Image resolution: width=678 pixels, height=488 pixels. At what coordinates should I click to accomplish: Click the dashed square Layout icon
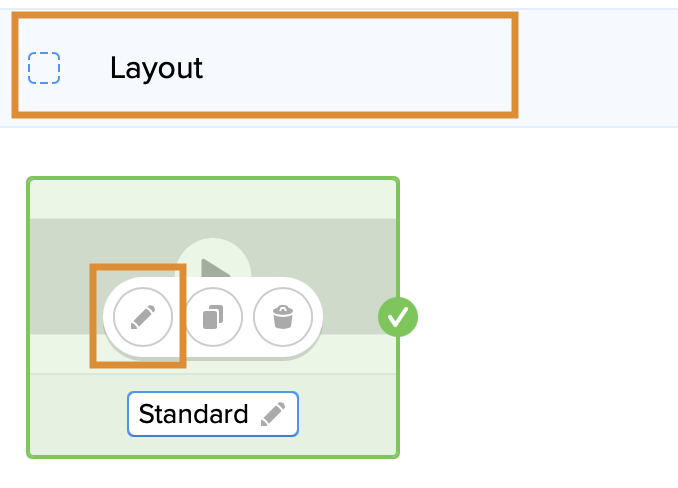(44, 68)
